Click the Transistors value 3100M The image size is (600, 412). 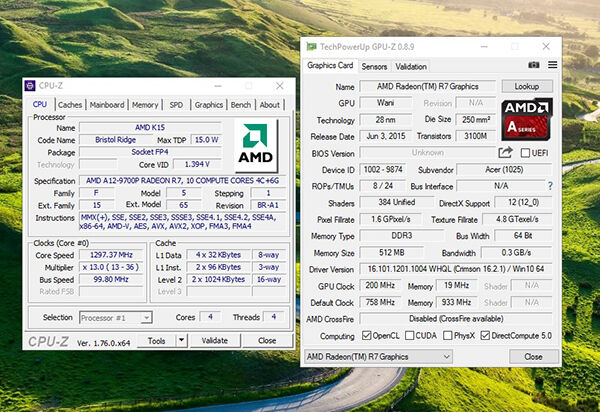click(476, 136)
